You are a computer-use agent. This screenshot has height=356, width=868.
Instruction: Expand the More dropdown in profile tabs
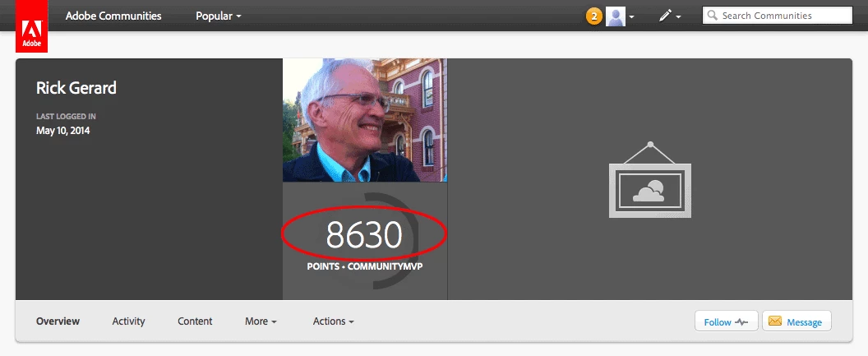[x=261, y=321]
